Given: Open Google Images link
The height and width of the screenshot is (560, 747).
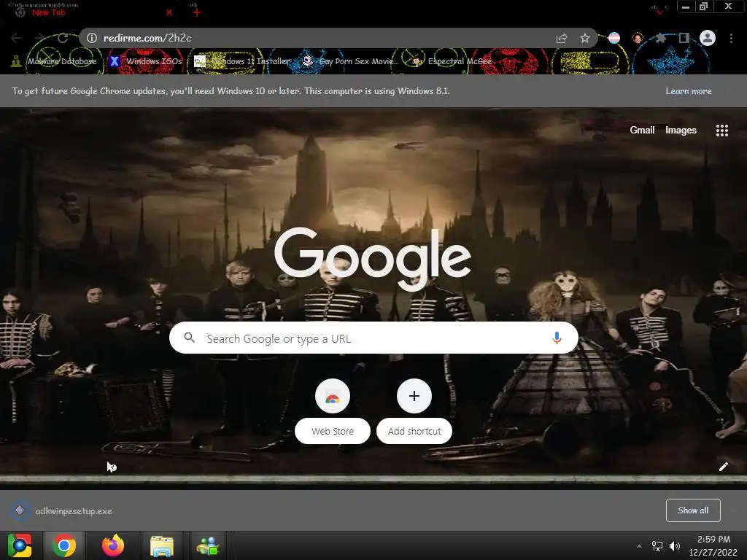Looking at the screenshot, I should point(681,130).
